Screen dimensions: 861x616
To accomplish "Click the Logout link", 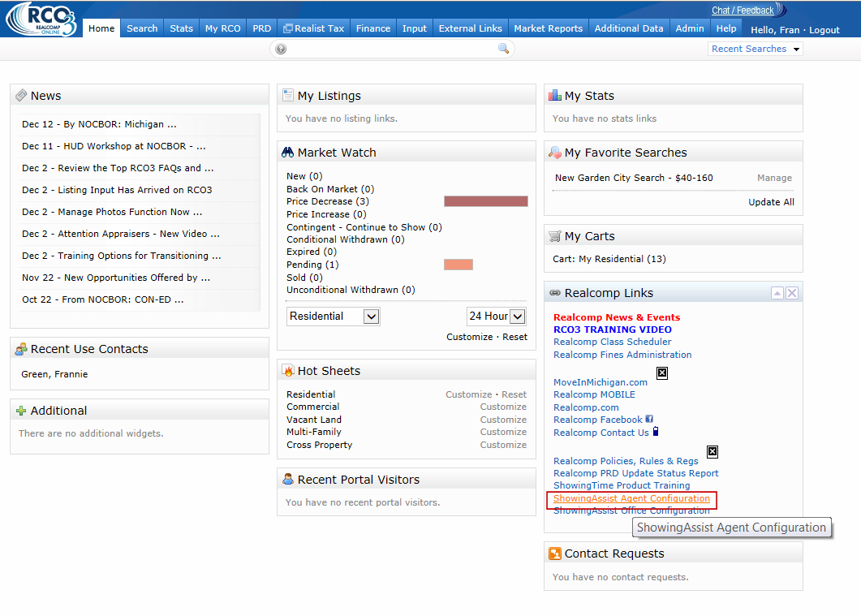I will tap(824, 30).
